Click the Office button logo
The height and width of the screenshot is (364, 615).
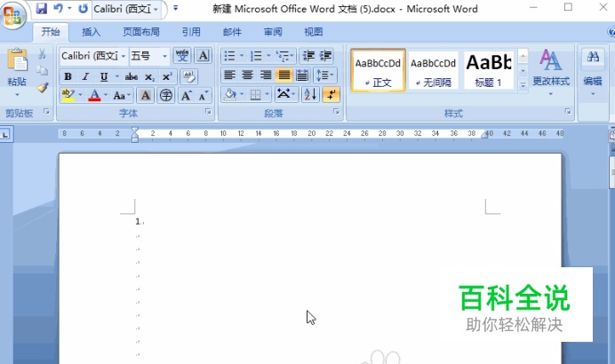12,15
